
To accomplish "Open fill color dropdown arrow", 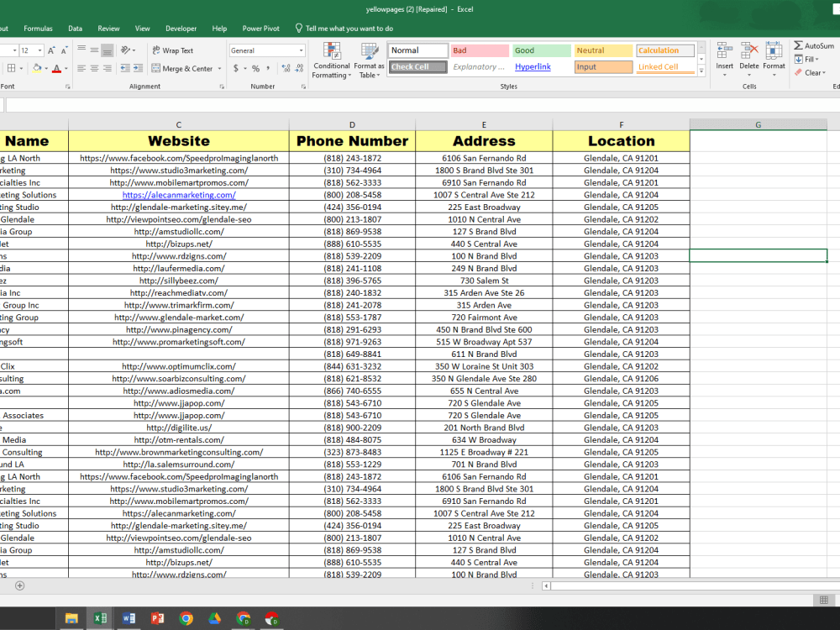I will (46, 68).
